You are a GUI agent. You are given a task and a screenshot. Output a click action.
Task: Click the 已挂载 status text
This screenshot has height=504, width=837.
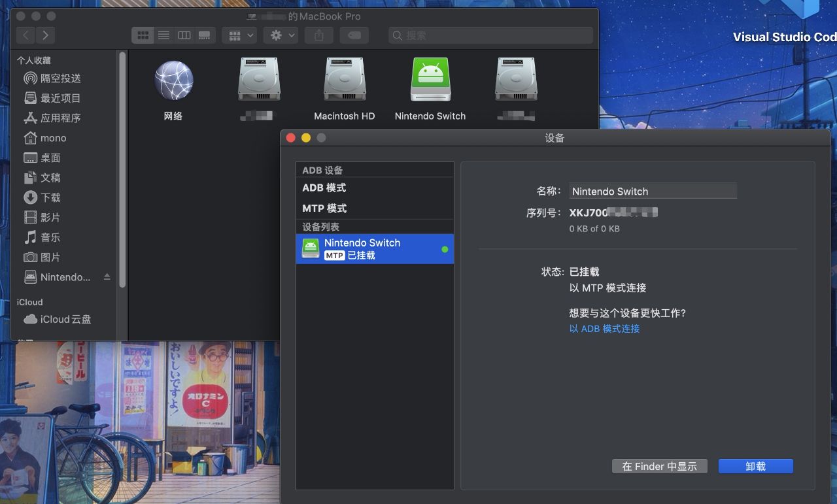pos(585,271)
